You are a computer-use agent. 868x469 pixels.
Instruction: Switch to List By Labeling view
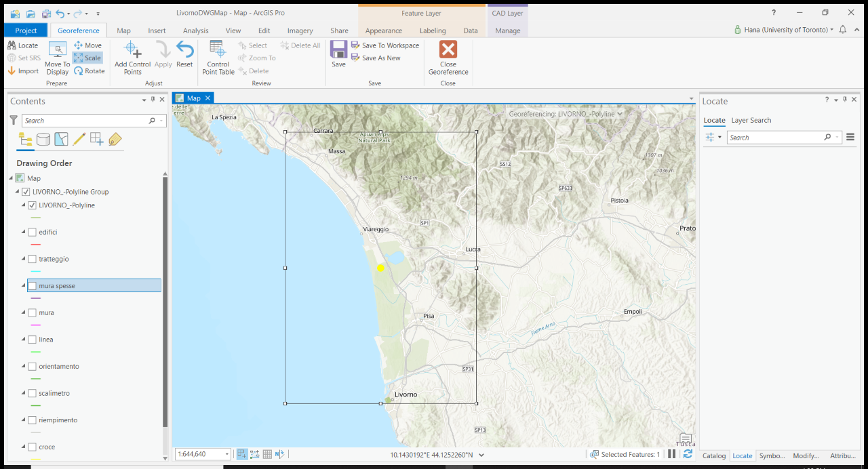115,139
